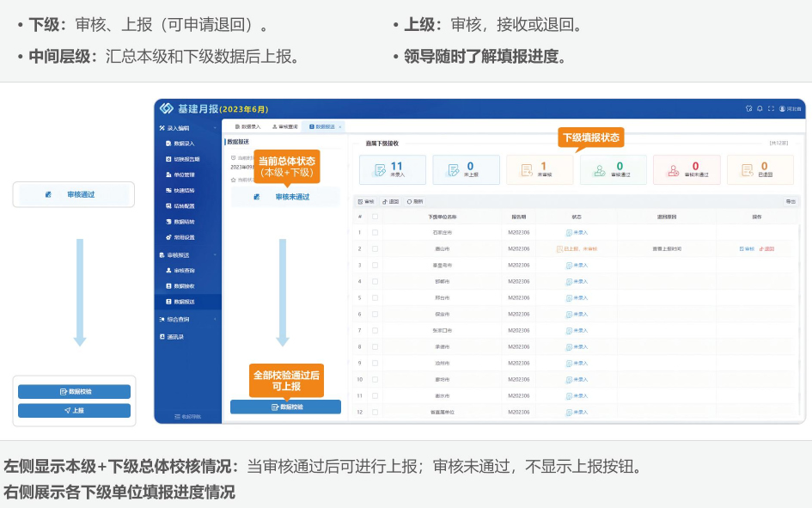The width and height of the screenshot is (812, 508).
Task: Click 退回 link in 唐山市 row
Action: point(767,248)
